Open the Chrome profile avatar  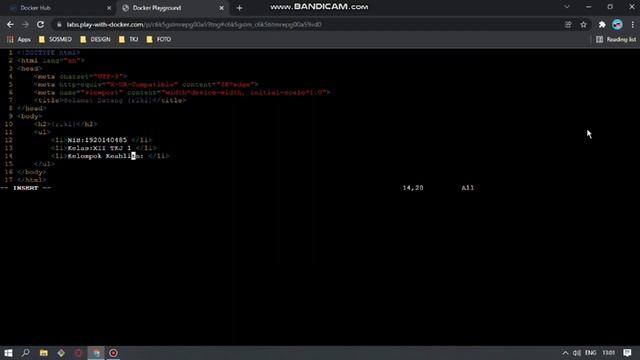click(x=617, y=24)
